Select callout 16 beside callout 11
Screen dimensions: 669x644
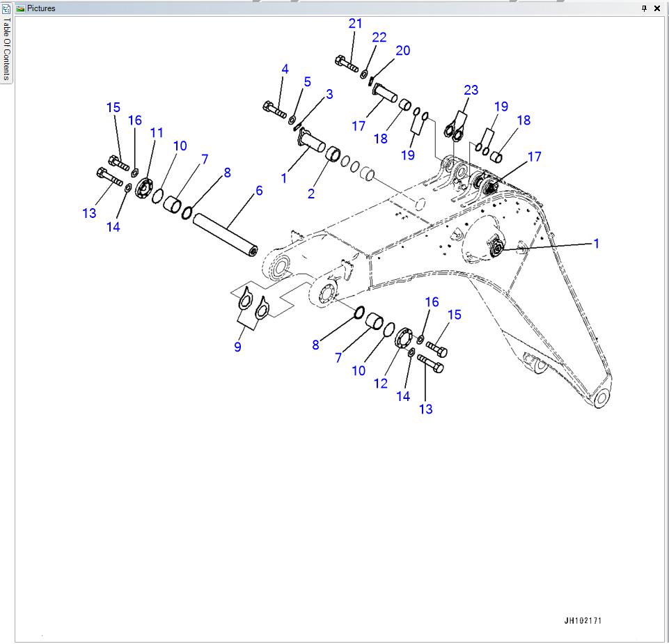point(135,120)
